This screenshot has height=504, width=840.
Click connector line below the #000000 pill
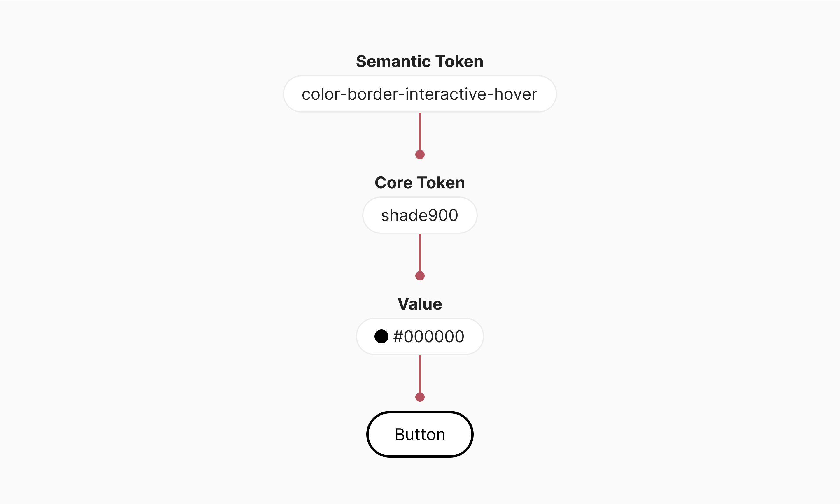pos(420,373)
